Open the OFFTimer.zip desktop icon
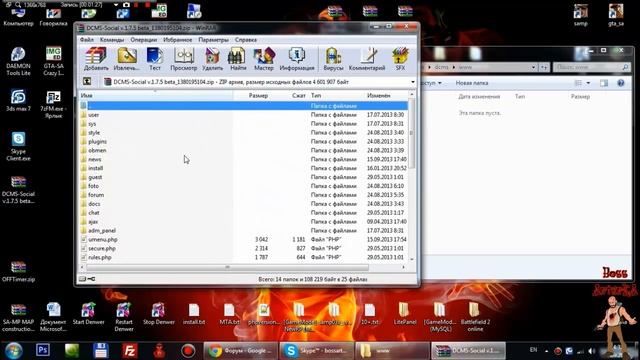Viewport: 640px width, 360px height. pos(18,271)
